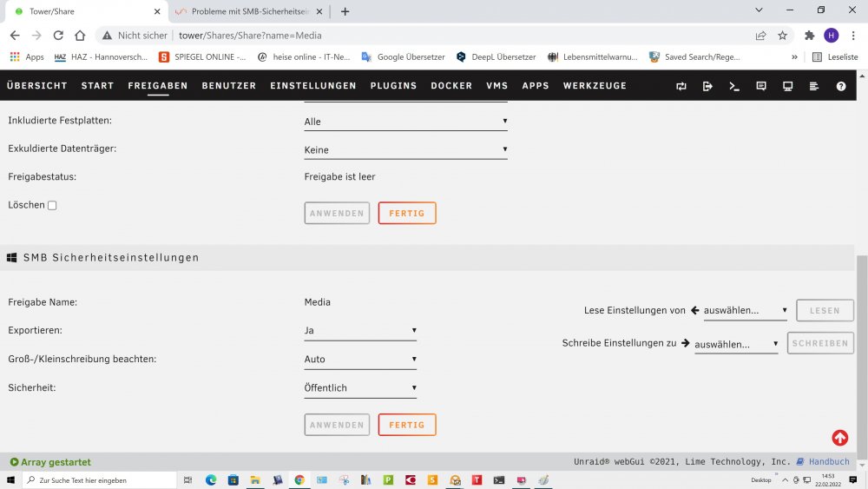
Task: Open the Sicherheit dropdown set to Öffentlich
Action: [360, 388]
